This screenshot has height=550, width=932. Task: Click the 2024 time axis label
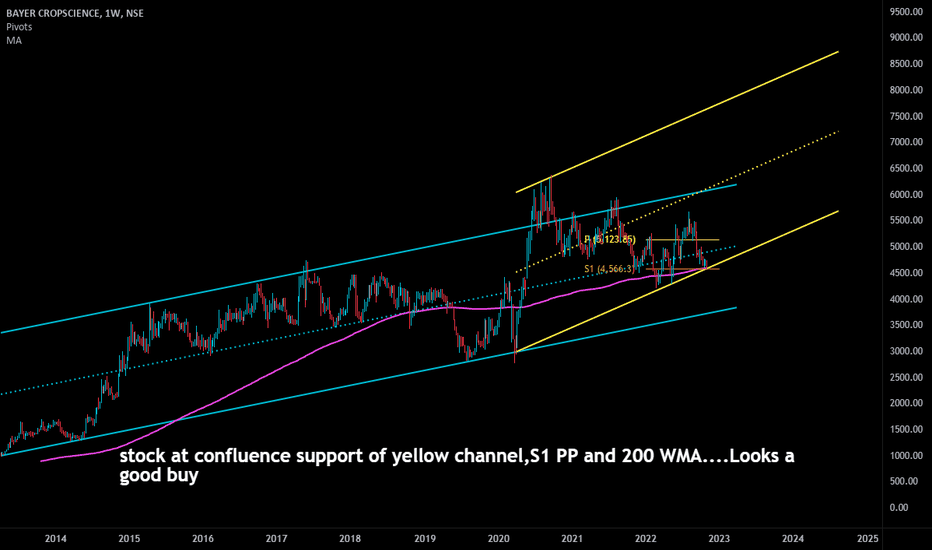[793, 539]
